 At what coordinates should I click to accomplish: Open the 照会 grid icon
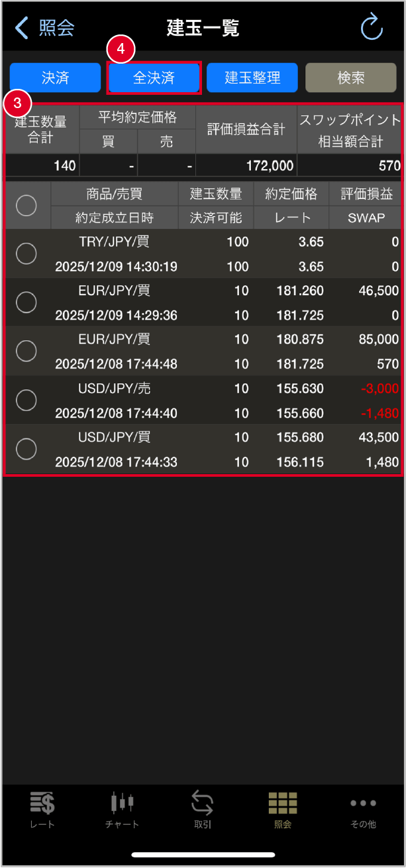283,804
